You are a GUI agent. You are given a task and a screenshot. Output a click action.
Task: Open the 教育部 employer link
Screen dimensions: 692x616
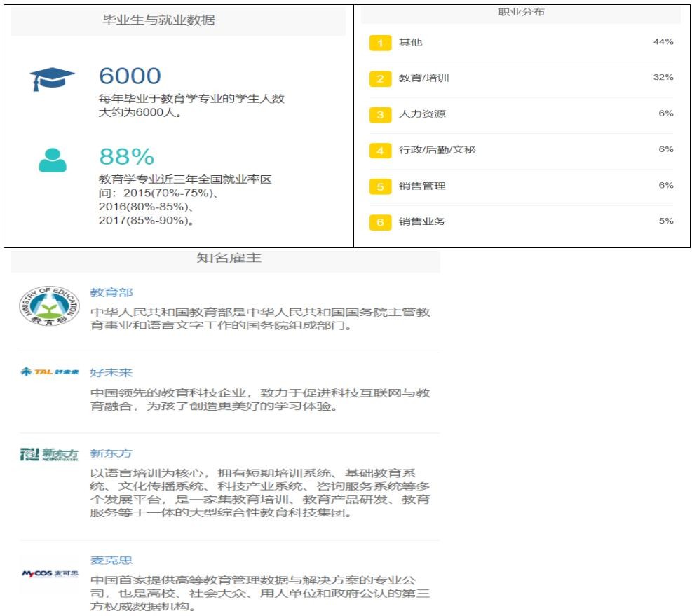(111, 292)
